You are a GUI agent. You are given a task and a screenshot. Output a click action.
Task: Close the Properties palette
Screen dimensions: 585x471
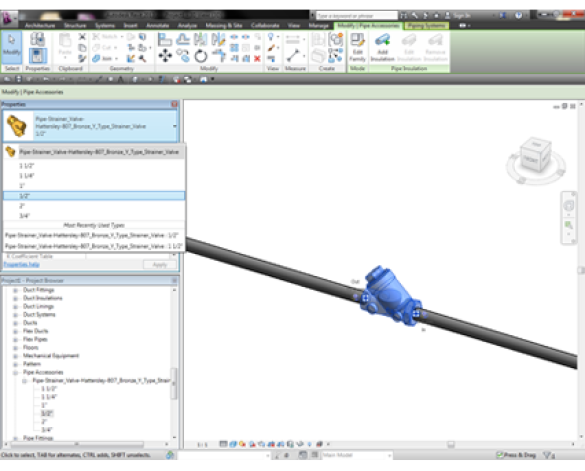click(174, 104)
